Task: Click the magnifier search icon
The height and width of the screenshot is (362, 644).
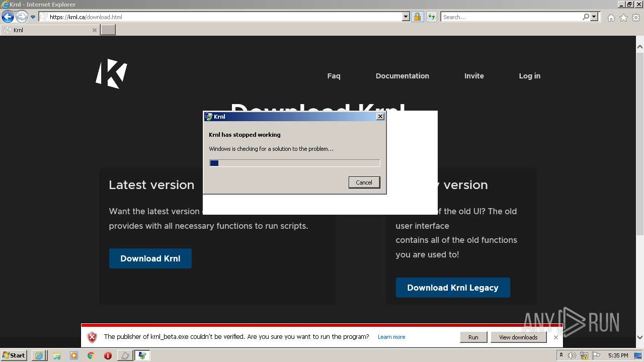Action: click(x=586, y=17)
